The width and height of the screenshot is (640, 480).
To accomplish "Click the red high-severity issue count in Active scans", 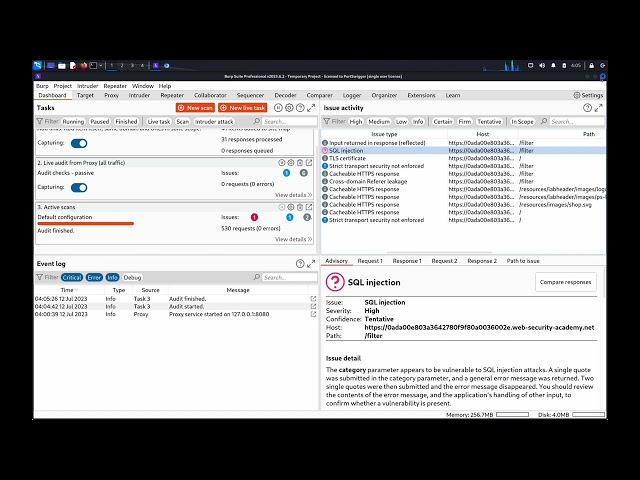I will click(254, 217).
